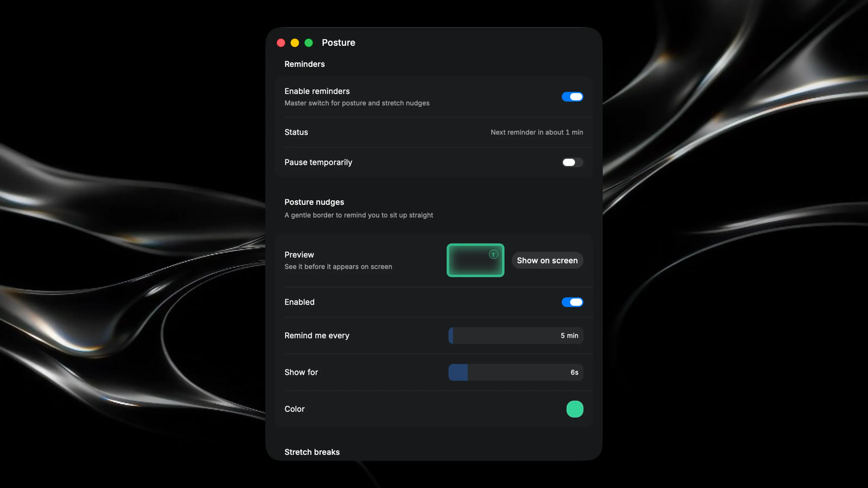Click the "Show for" label

point(301,372)
